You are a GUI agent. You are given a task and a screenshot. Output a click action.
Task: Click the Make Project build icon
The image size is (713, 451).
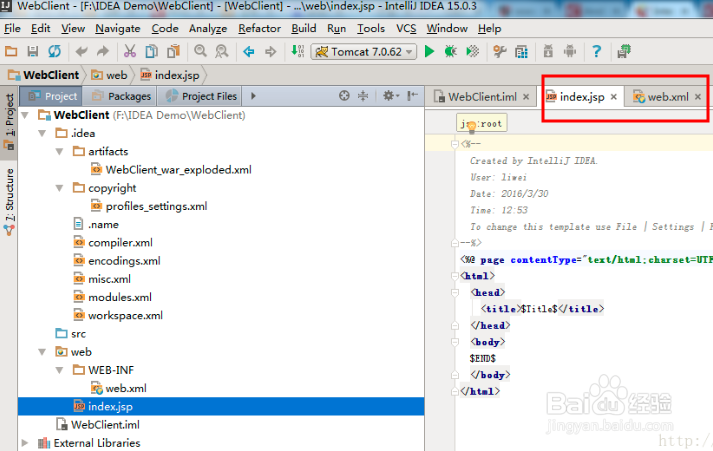[297, 51]
